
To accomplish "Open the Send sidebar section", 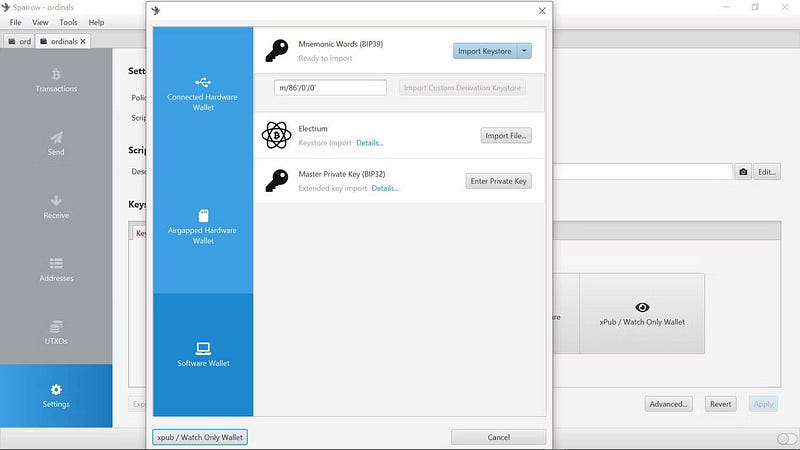I will 56,144.
